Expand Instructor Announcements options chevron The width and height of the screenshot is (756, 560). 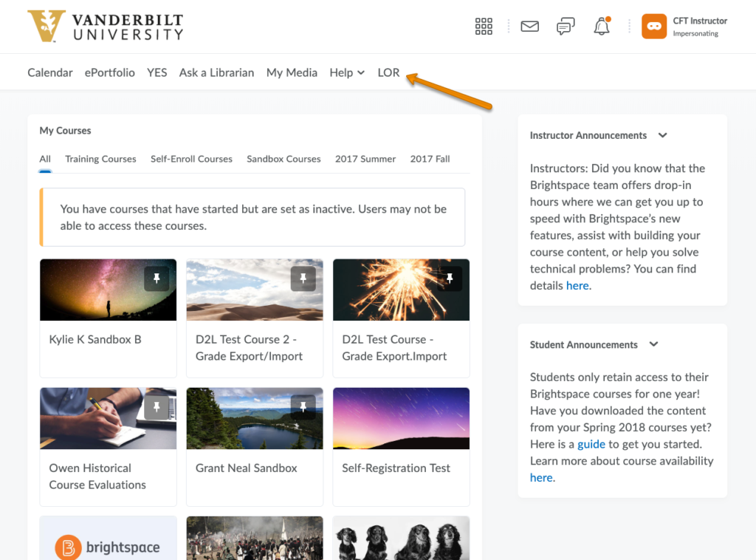[662, 135]
